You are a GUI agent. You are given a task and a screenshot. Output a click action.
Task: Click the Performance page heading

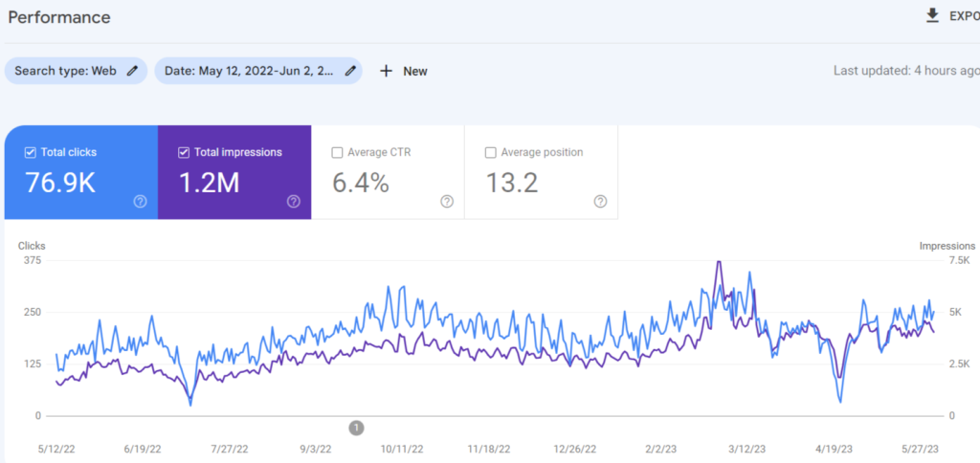(x=59, y=17)
